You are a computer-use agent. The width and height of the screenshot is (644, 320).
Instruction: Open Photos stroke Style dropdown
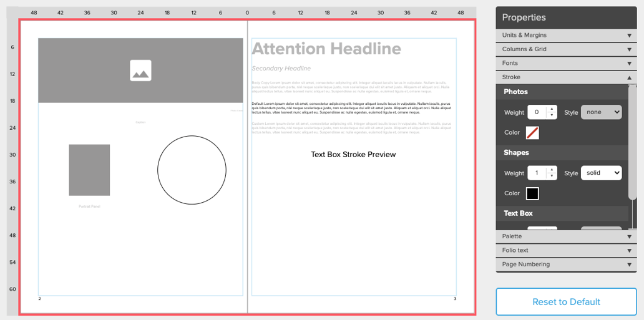(601, 112)
